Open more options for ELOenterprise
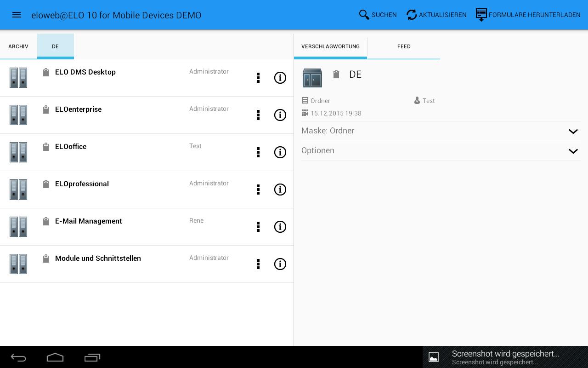Image resolution: width=588 pixels, height=368 pixels. pos(258,115)
